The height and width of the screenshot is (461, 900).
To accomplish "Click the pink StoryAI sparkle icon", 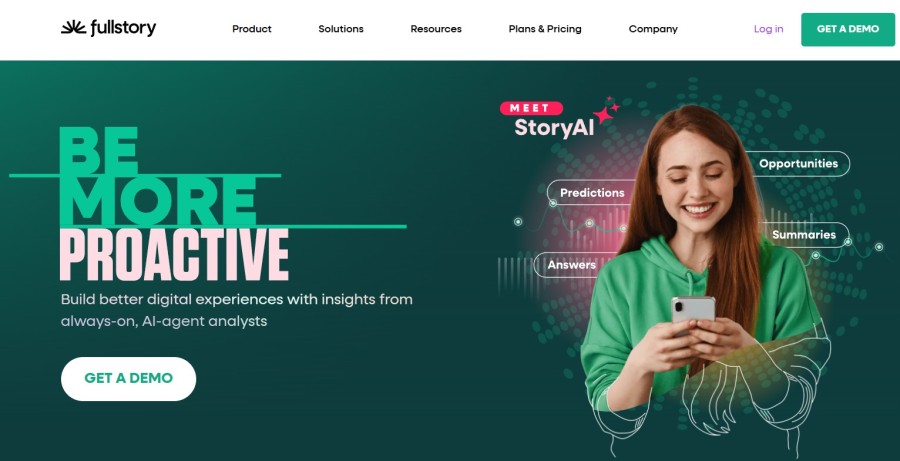I will click(606, 111).
